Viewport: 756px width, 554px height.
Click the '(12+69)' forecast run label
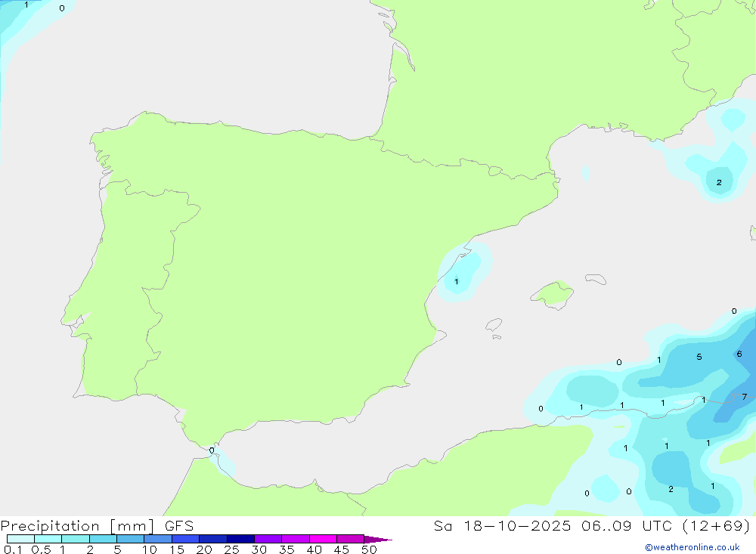[717, 525]
